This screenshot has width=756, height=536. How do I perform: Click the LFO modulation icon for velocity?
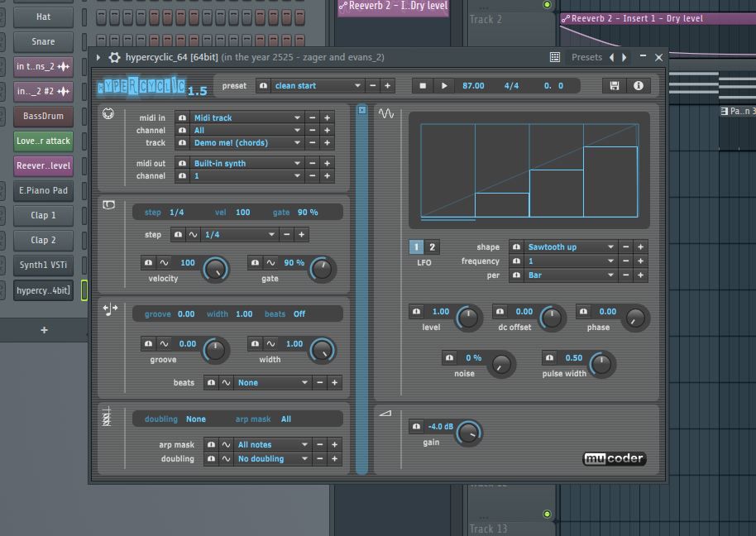(164, 263)
